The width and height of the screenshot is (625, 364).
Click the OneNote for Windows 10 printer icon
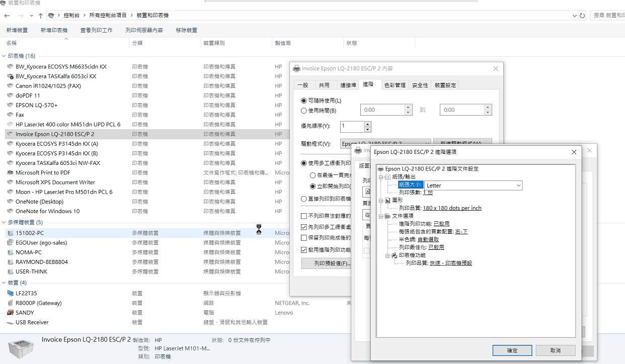[x=10, y=211]
